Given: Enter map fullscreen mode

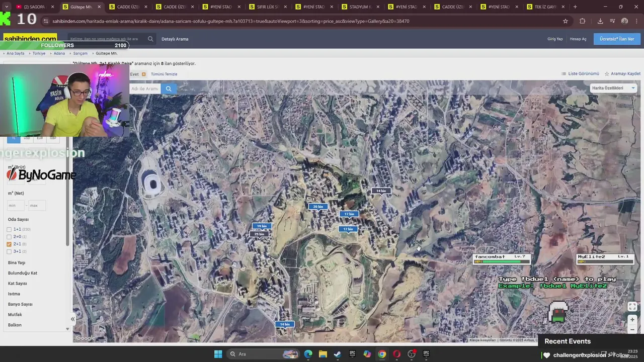Looking at the screenshot, I should click(632, 307).
